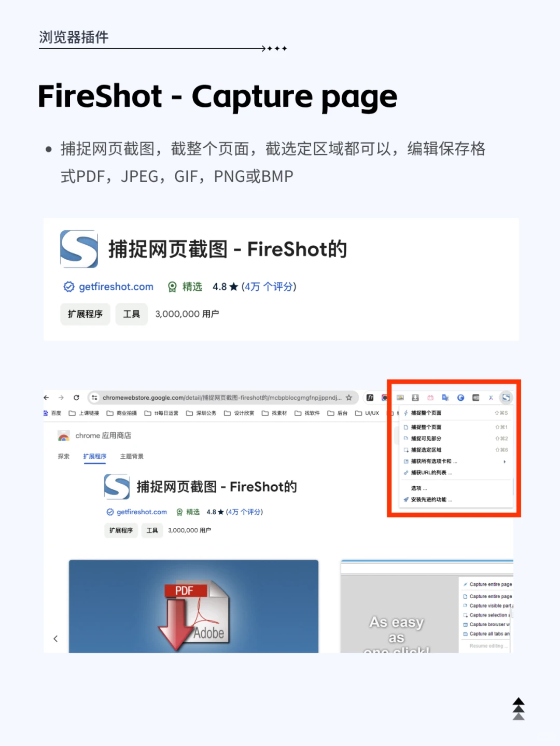
Task: Open the 设计欣赏 bookmark folder
Action: click(239, 413)
